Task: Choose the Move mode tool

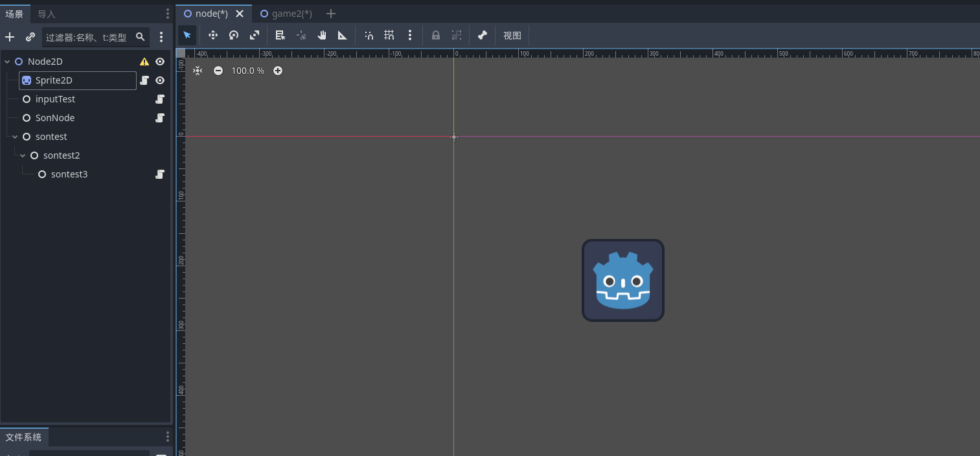Action: [x=213, y=35]
